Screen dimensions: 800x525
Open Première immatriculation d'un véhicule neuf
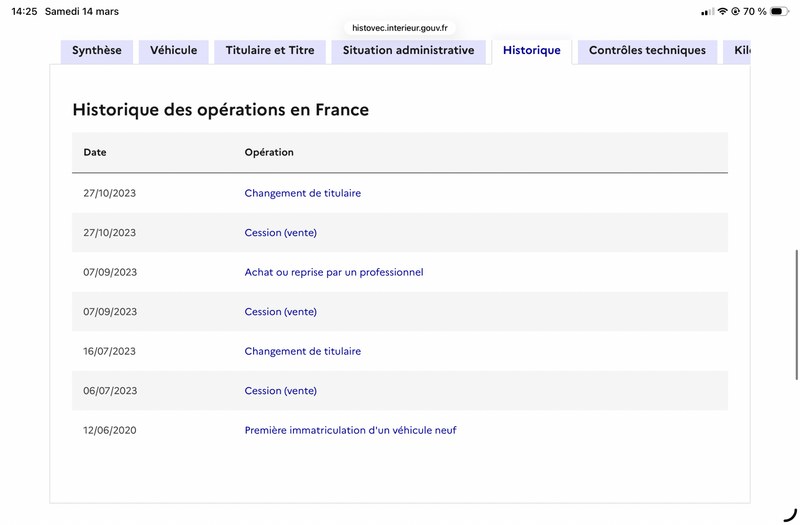[350, 431]
